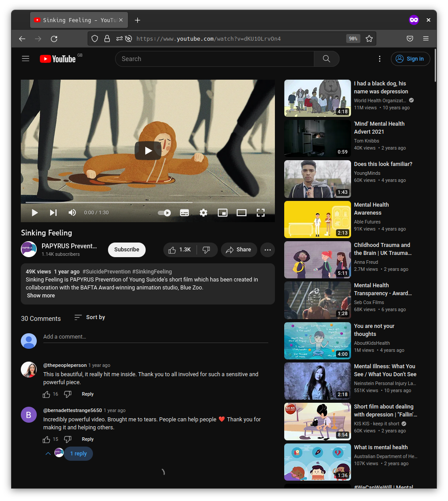The width and height of the screenshot is (448, 501).
Task: Focus the Add a comment field
Action: click(x=156, y=337)
